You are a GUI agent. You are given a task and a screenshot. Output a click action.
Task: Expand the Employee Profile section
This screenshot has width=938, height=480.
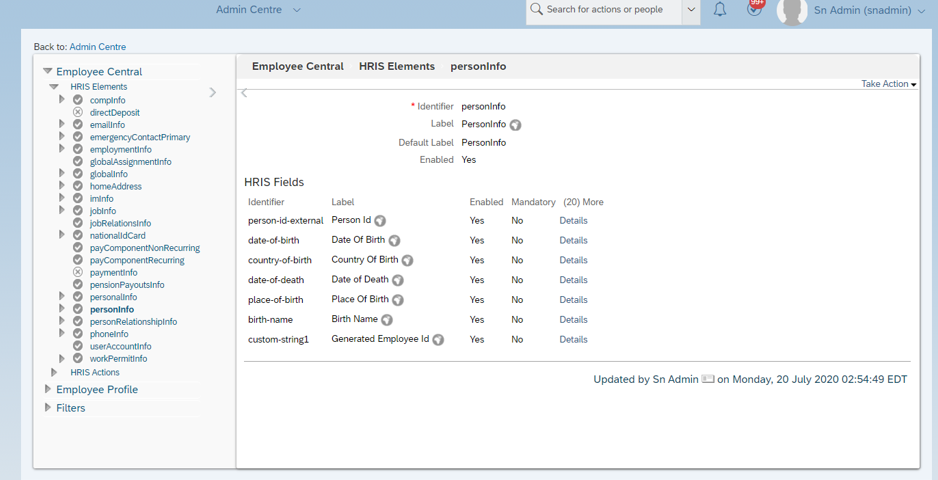tap(97, 390)
